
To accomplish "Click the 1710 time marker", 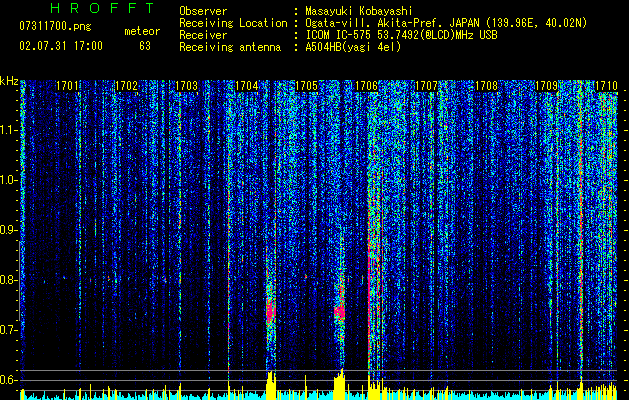I will point(606,86).
